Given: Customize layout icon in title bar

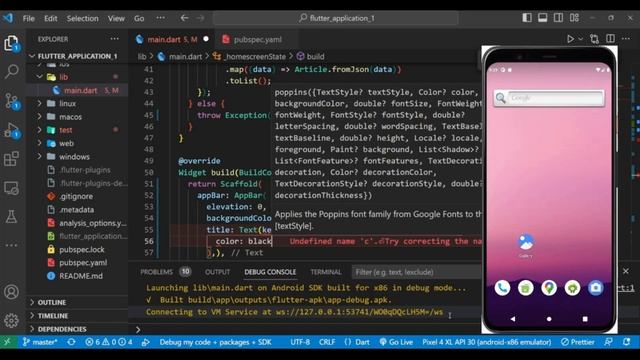Looking at the screenshot, I should tap(574, 18).
